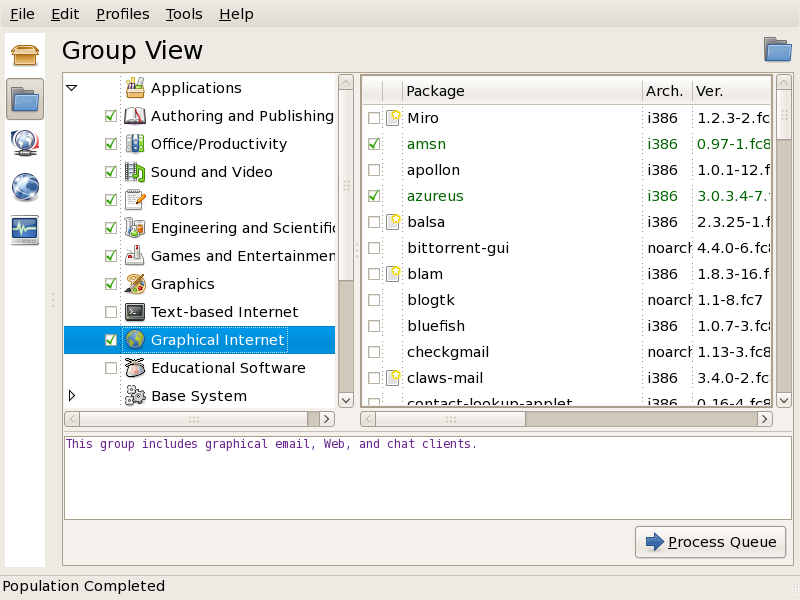Check the Text-based Internet group checkbox
Viewport: 800px width, 600px height.
point(110,312)
